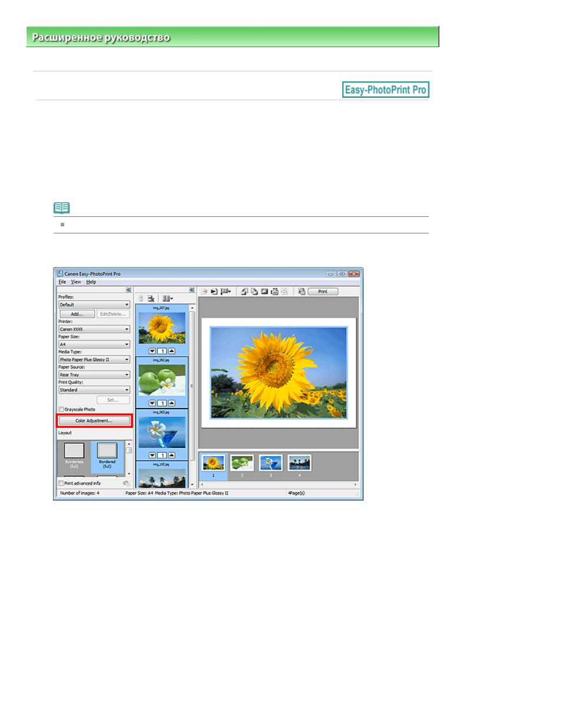Click the Easy-PhotoPrint Pro badge
Screen dimensions: 562x728
coord(385,90)
